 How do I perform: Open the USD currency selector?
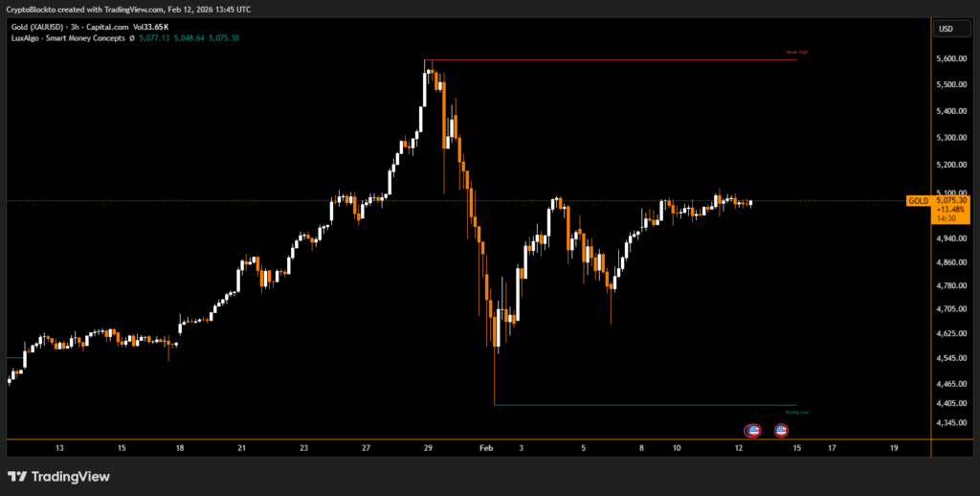coord(947,29)
